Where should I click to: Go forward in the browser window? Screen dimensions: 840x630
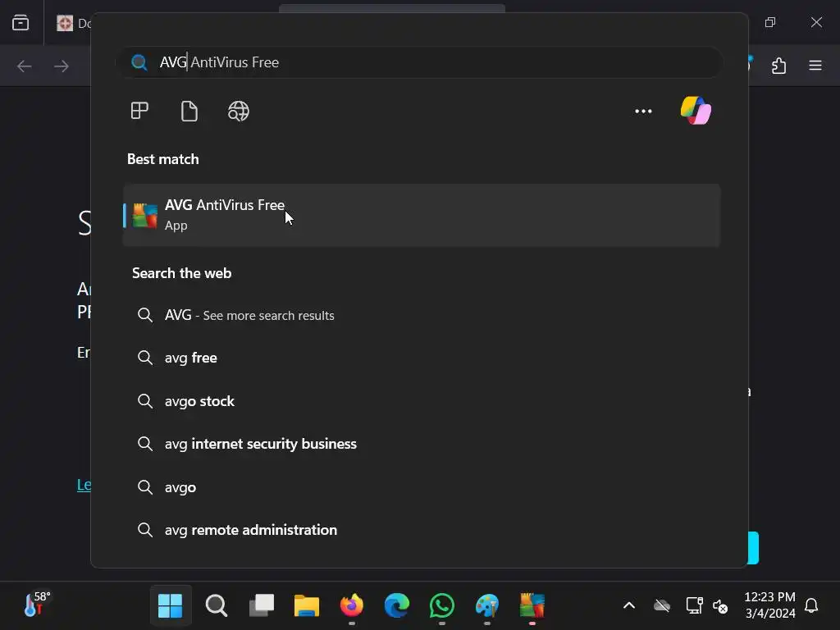(62, 66)
